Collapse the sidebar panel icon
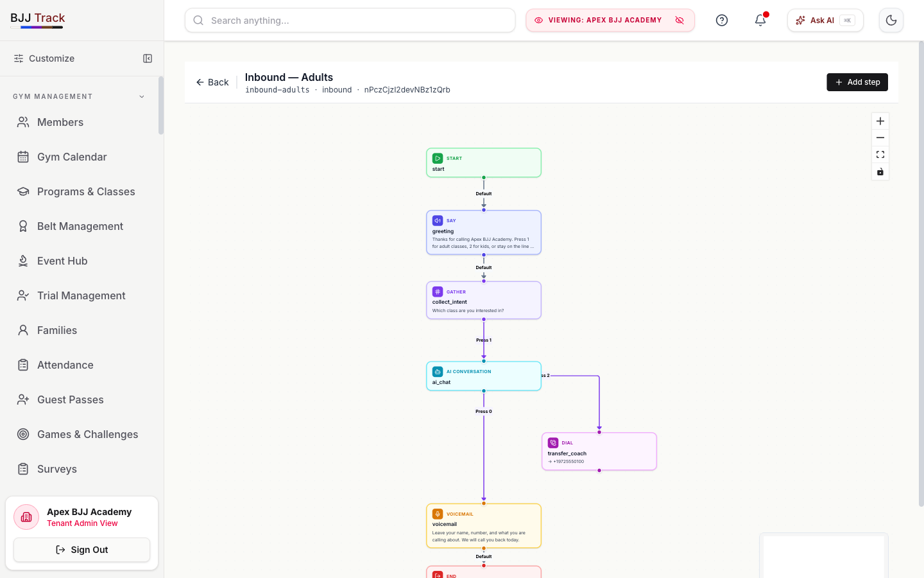 148,58
